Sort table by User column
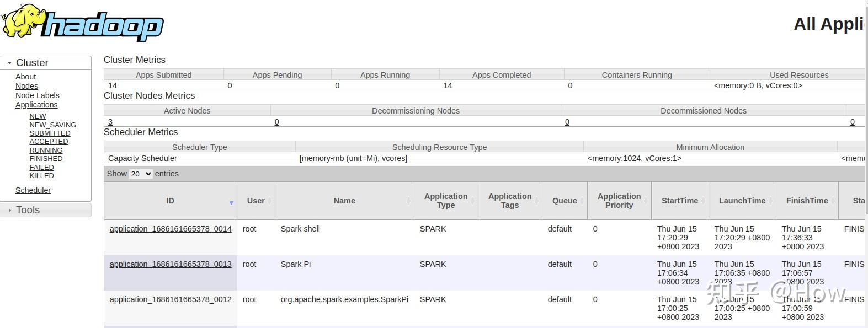The height and width of the screenshot is (328, 868). click(256, 201)
